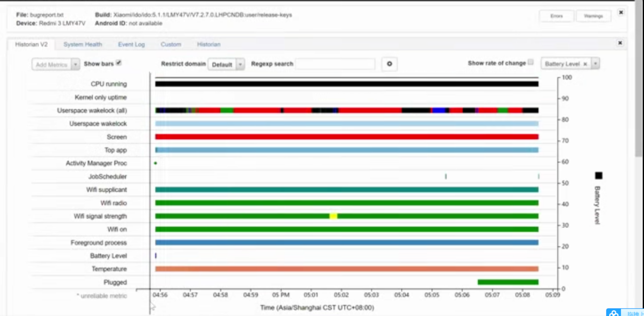Click into the Regexp search field
The image size is (644, 316).
335,64
